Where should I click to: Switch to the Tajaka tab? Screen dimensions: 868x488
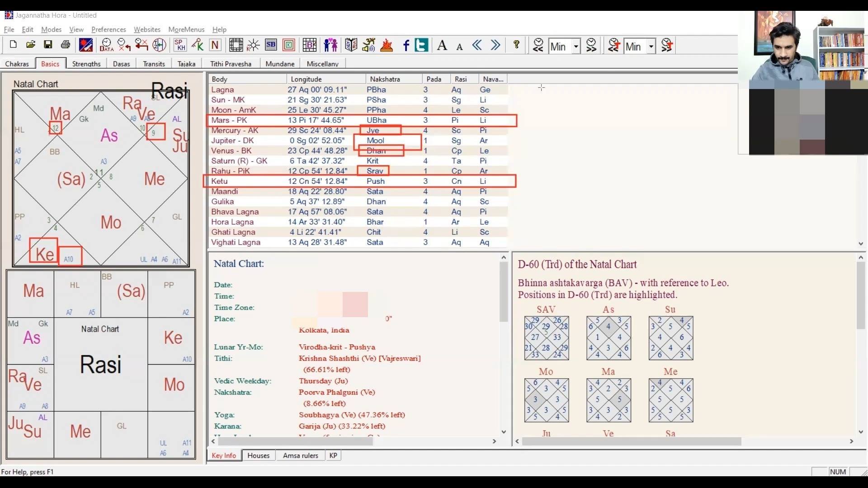(x=187, y=64)
